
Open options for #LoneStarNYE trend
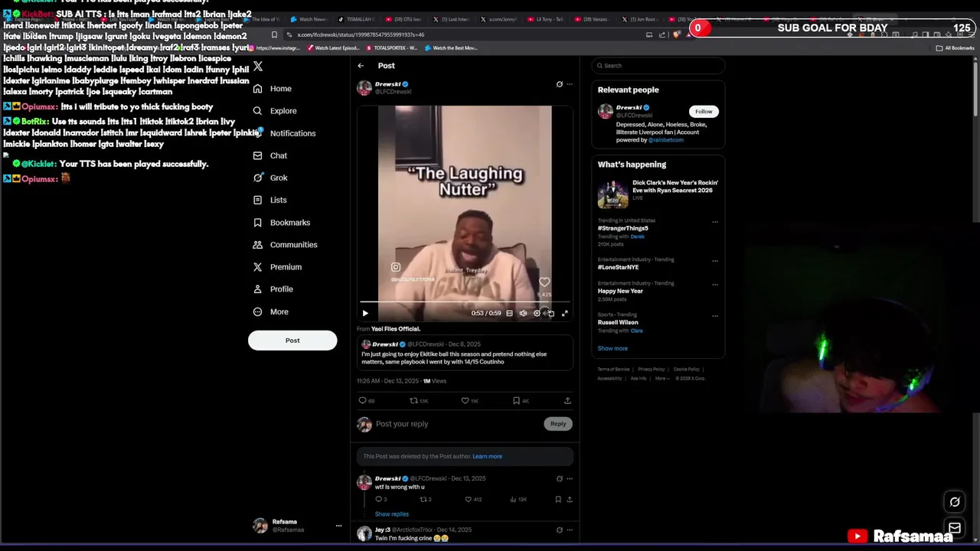coord(715,260)
